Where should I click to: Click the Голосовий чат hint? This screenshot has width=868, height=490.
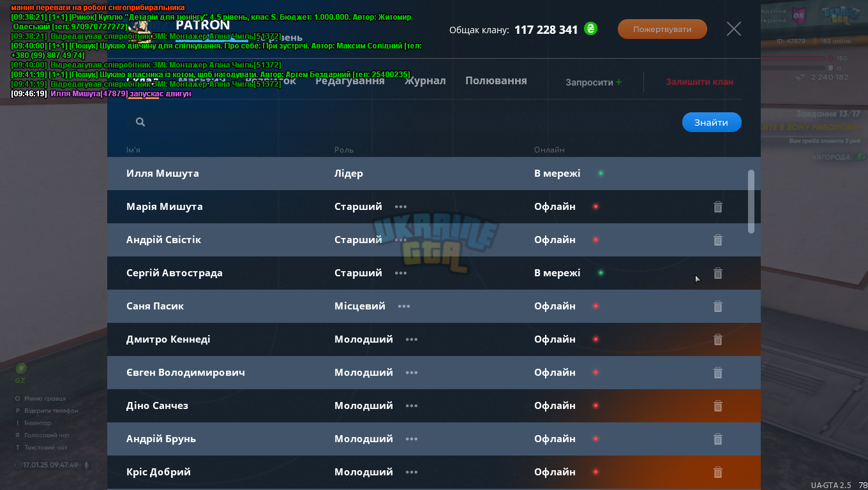tap(47, 435)
